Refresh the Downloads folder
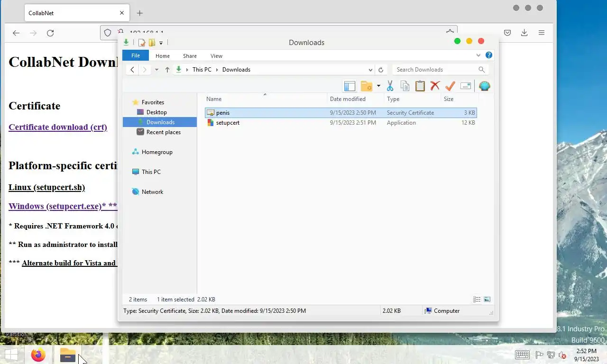 [x=381, y=70]
